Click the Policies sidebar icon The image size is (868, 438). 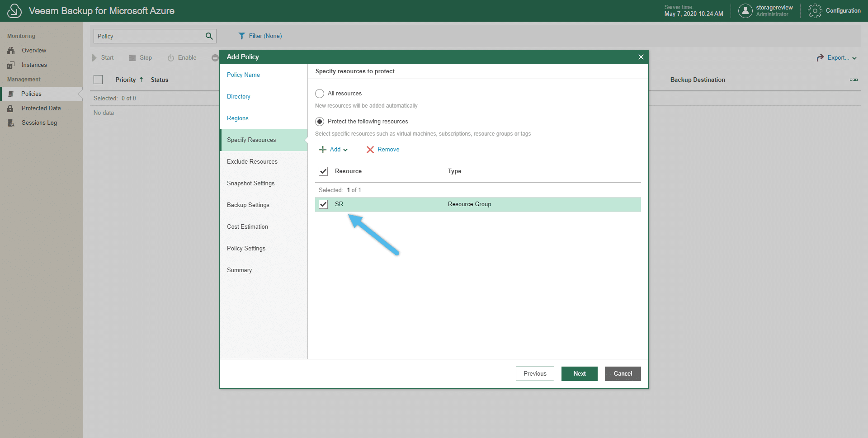pos(11,94)
